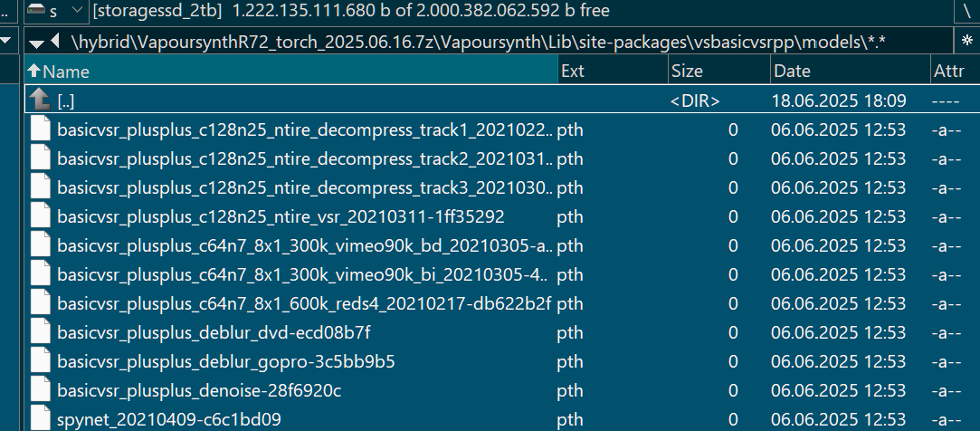The image size is (980, 431).
Task: Click the asterisk favorites button
Action: coord(966,42)
